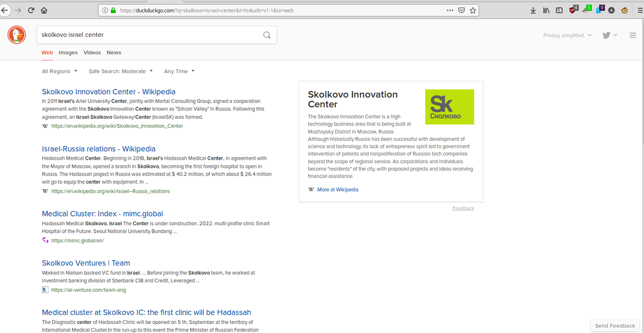The image size is (644, 333).
Task: Reload the current page
Action: pyautogui.click(x=31, y=10)
